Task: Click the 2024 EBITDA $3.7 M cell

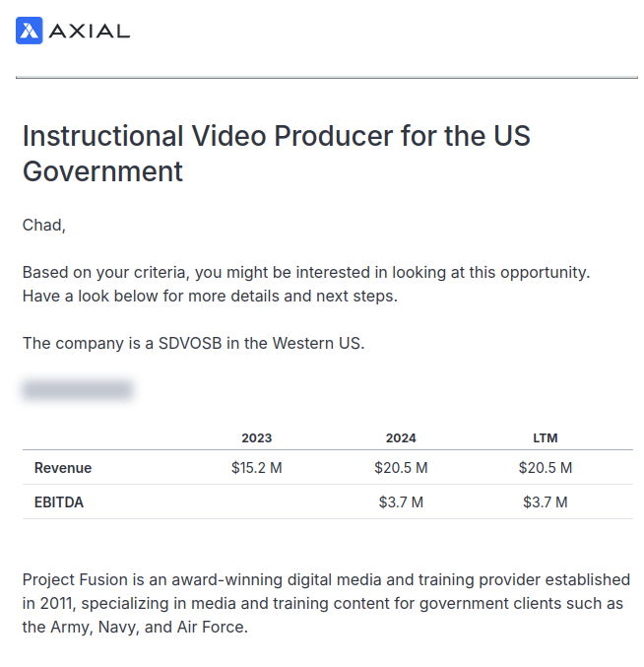Action: tap(401, 502)
